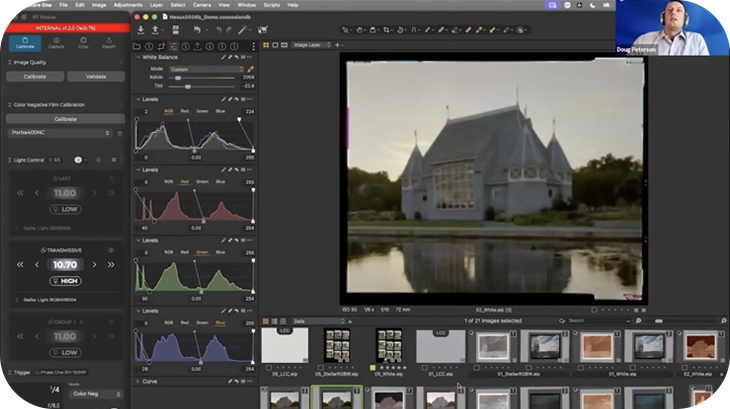Open Light Control settings gear icon
This screenshot has height=409, width=730.
click(98, 160)
